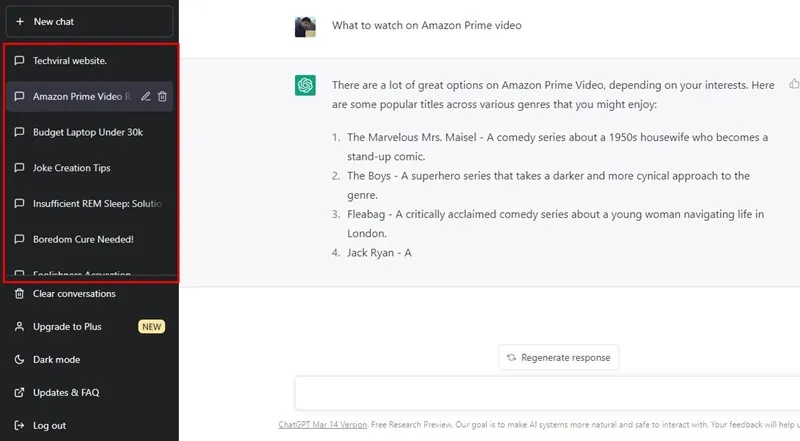Click the pencil rename icon on Amazon Prime Video chat
Image resolution: width=800 pixels, height=441 pixels.
(x=146, y=96)
